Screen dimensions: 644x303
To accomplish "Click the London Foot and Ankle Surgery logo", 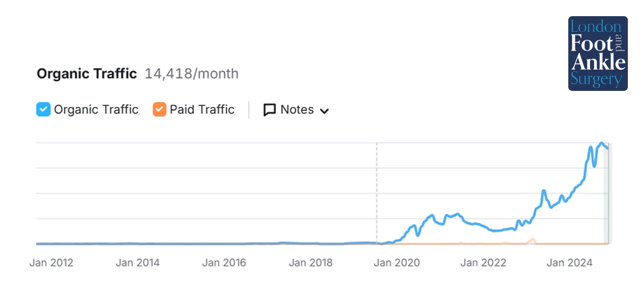I will (x=598, y=54).
